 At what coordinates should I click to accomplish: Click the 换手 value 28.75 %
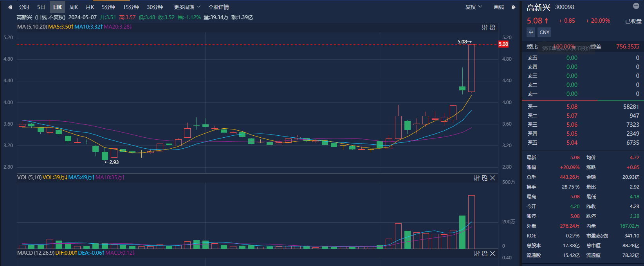pyautogui.click(x=570, y=187)
